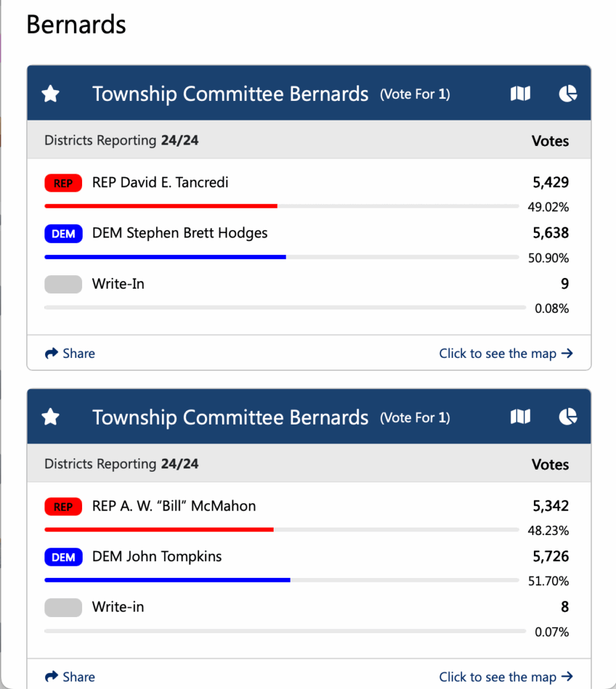Click the Bernards page heading

pos(76,25)
